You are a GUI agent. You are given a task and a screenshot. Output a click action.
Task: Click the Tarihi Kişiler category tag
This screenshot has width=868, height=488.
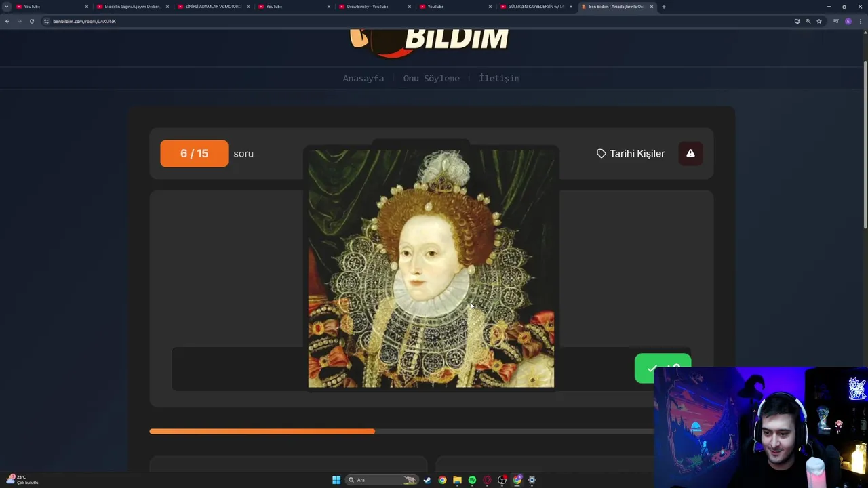click(x=631, y=153)
